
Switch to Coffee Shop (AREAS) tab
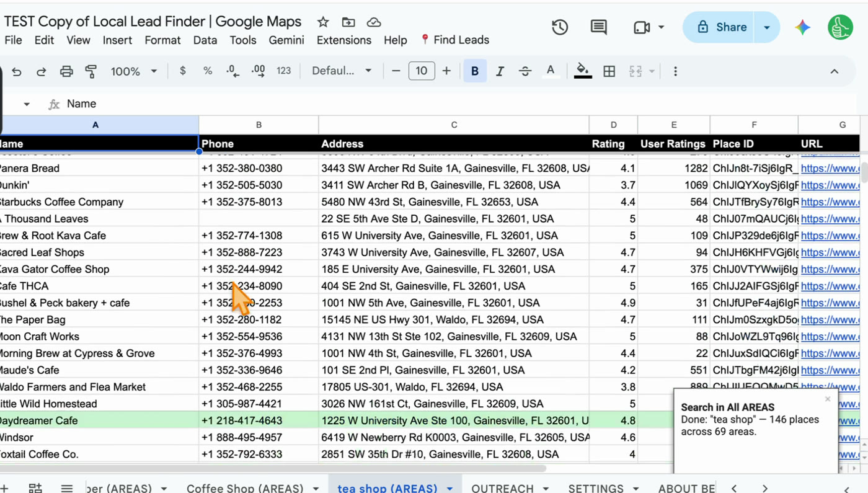[x=245, y=488]
